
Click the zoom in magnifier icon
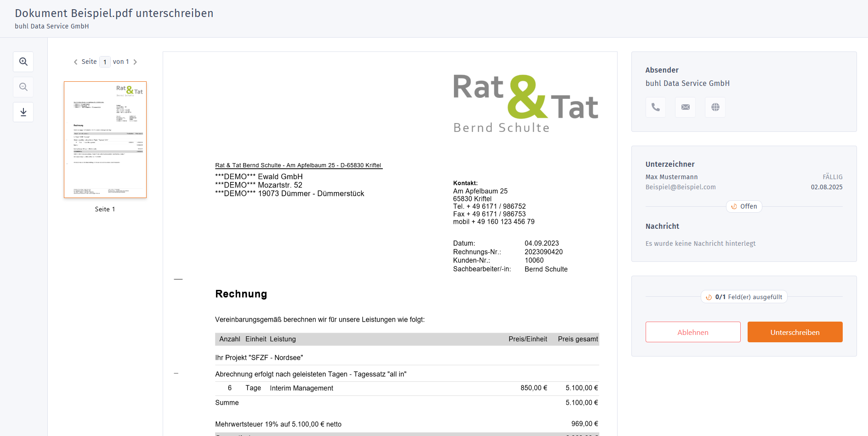[23, 62]
